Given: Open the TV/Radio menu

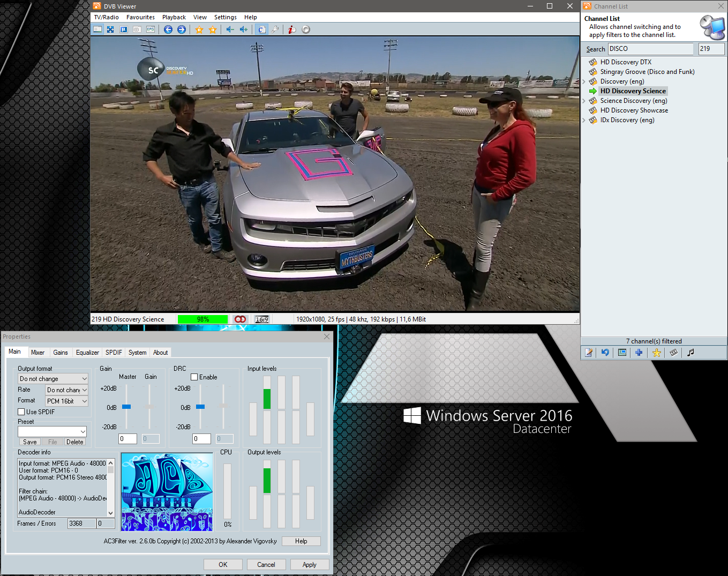Looking at the screenshot, I should pos(107,17).
